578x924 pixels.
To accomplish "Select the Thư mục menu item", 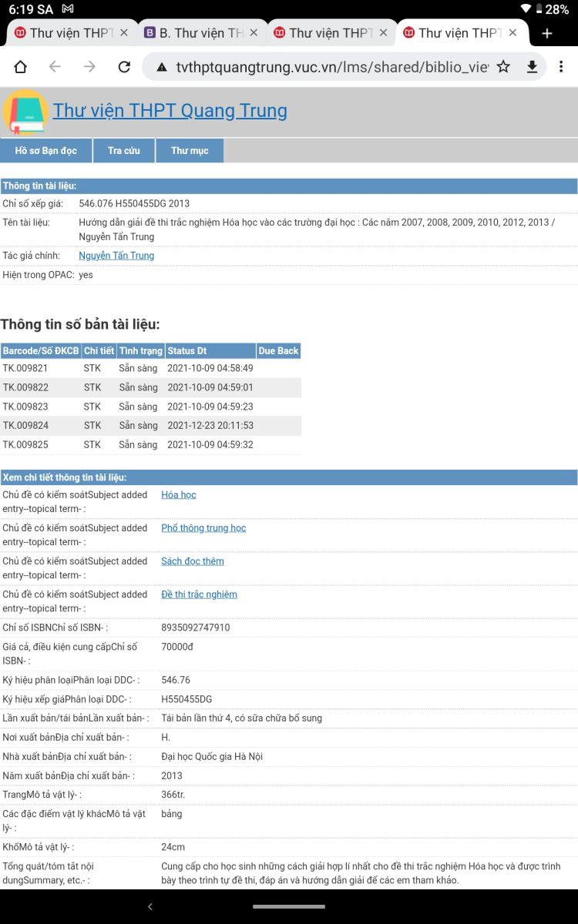I will (190, 151).
